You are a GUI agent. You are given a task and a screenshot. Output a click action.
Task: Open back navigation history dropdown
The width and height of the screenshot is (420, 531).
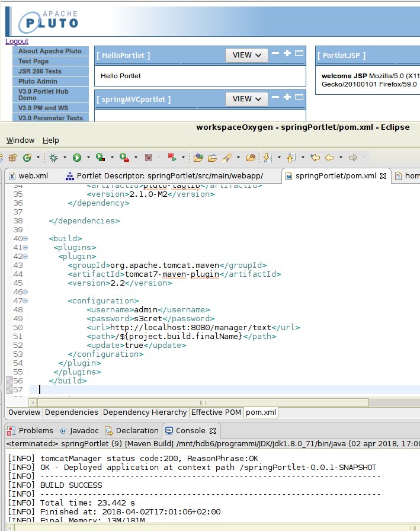pyautogui.click(x=341, y=158)
